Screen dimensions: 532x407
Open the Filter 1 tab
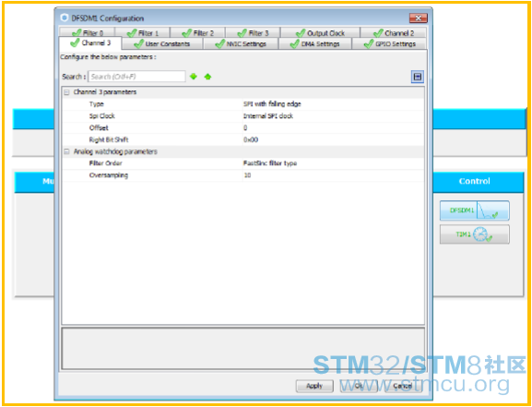coord(142,32)
